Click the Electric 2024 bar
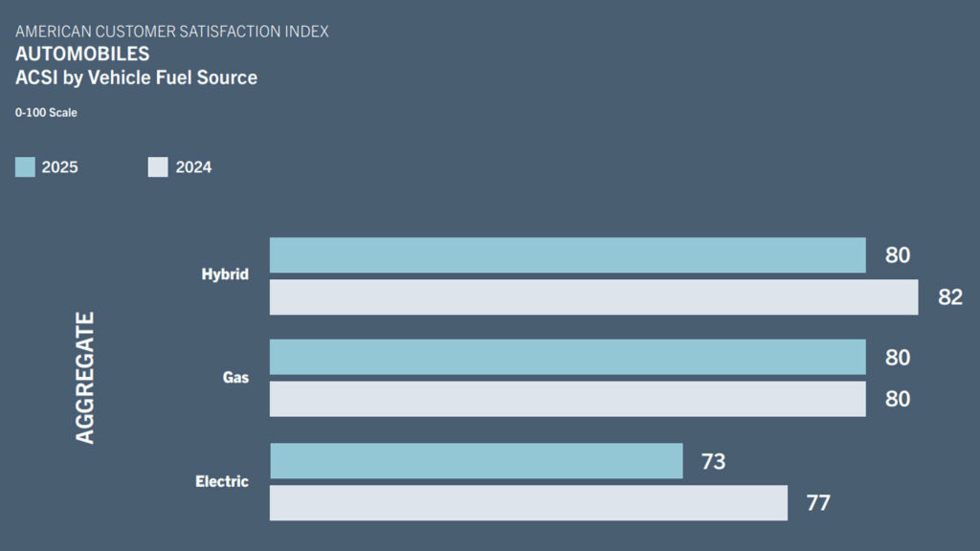Screen dimensions: 980x551 [x=528, y=503]
